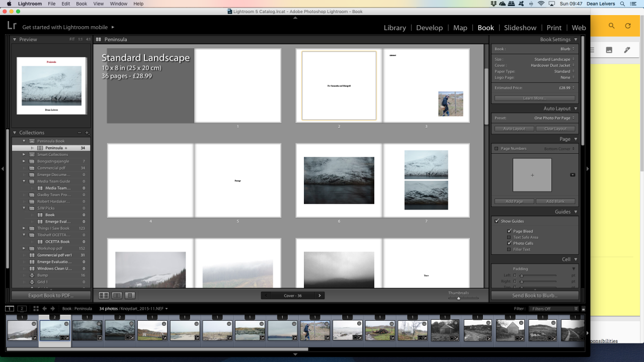Screen dimensions: 644x362
Task: Enable Page Numbers checkbox
Action: (x=497, y=149)
